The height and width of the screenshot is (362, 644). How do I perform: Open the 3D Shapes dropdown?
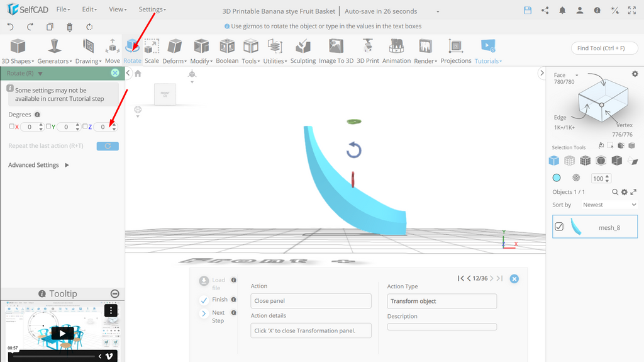[x=18, y=51]
